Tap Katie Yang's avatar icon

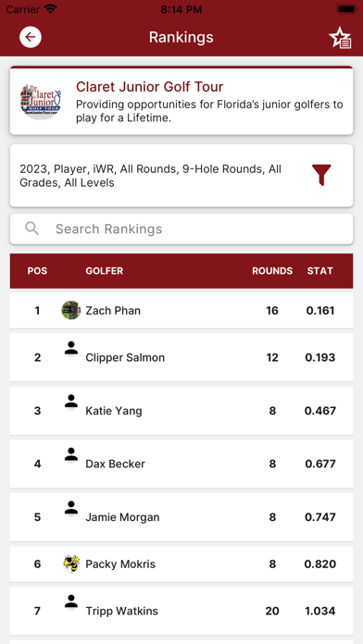(71, 402)
